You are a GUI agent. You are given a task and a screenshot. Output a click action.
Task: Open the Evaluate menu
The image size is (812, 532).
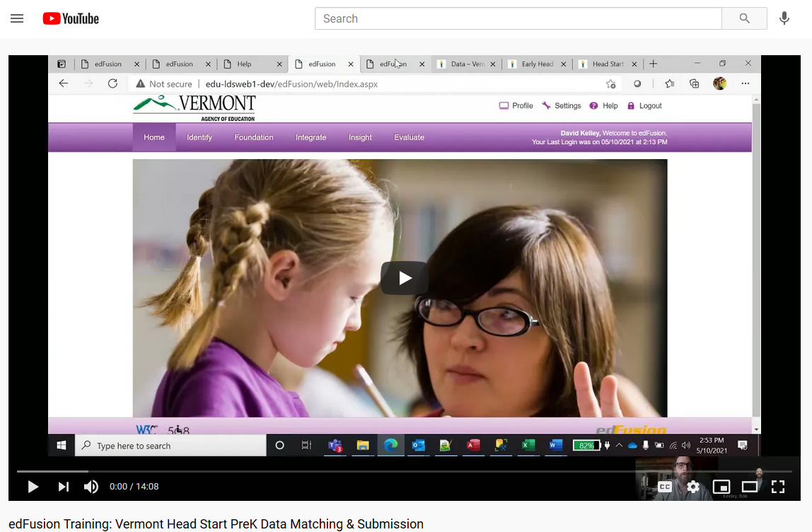tap(409, 137)
